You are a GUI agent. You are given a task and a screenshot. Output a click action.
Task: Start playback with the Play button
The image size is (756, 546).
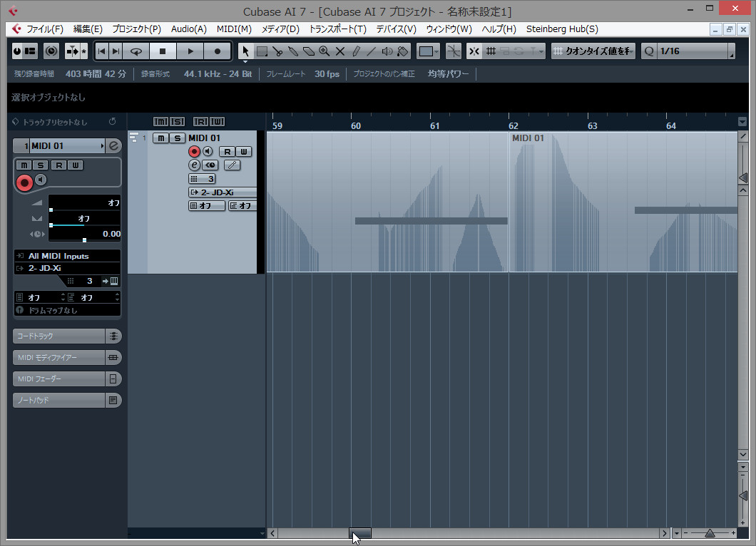pos(190,51)
